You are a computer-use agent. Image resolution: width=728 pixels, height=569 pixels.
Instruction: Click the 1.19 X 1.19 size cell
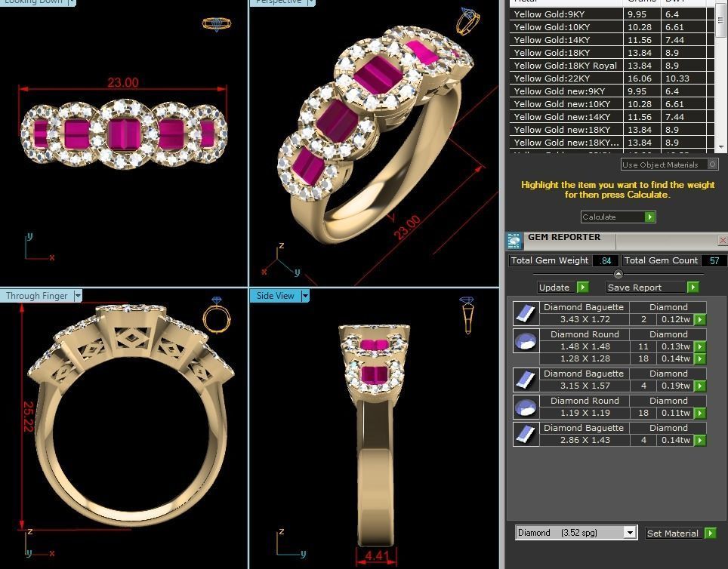[585, 413]
